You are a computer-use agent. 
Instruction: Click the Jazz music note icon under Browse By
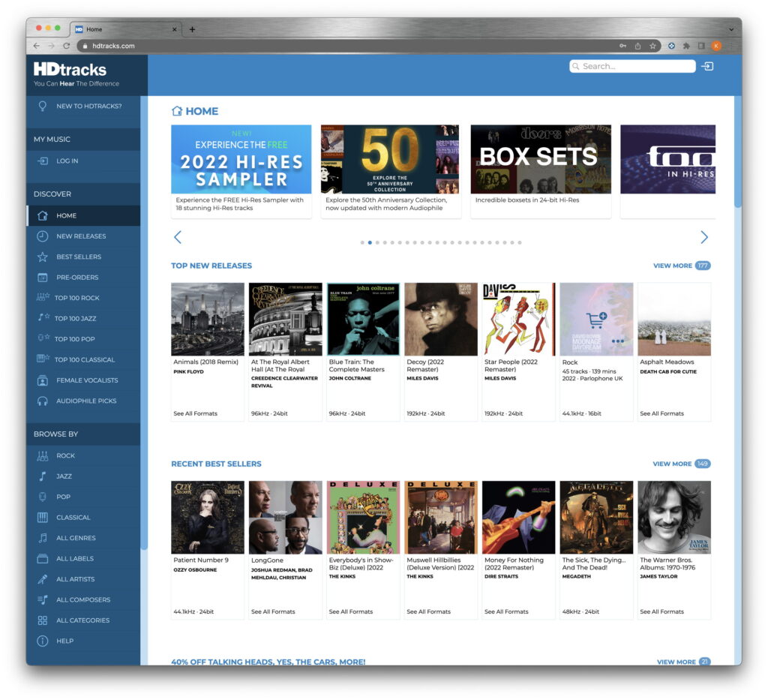pos(43,476)
